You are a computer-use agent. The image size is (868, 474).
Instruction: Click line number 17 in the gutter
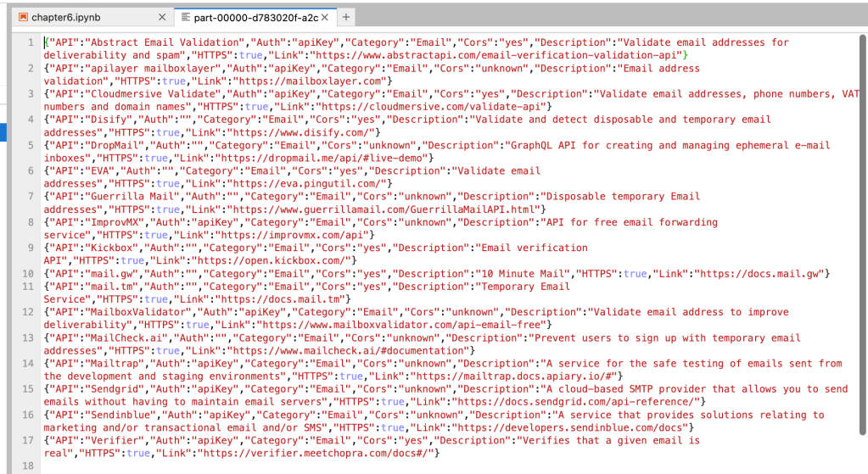(x=28, y=441)
